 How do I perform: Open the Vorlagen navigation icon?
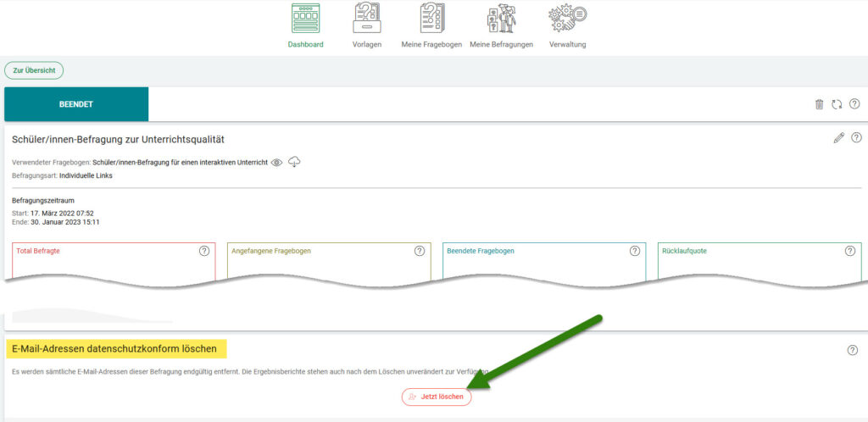click(367, 19)
